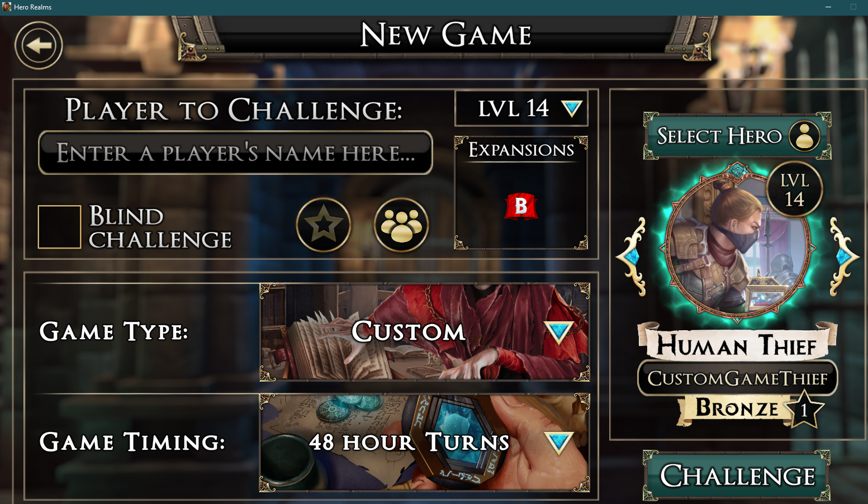Expand the Game Type Custom dropdown
868x504 pixels.
[425, 332]
